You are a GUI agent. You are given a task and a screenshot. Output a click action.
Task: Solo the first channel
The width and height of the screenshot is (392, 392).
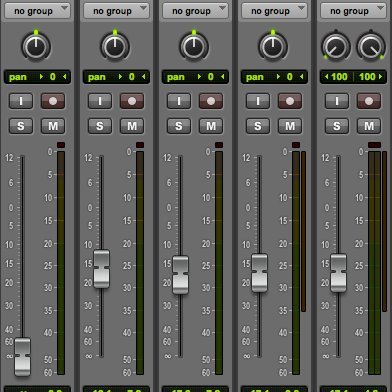click(21, 126)
